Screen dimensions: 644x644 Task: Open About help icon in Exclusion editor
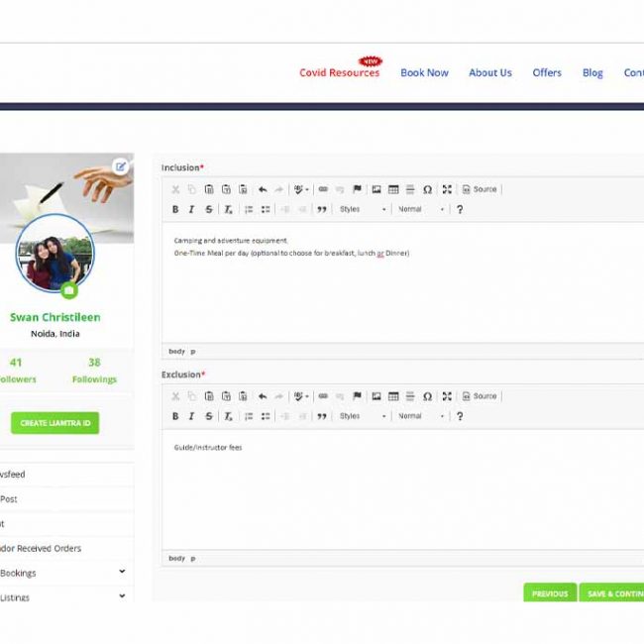[460, 416]
